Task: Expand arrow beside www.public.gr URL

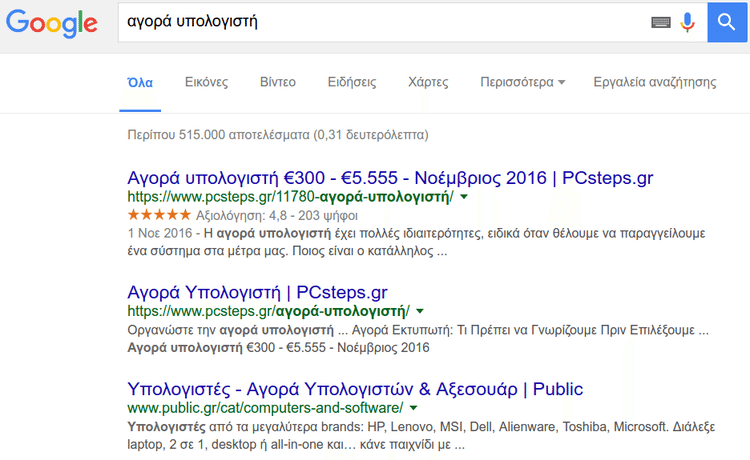Action: (x=414, y=408)
